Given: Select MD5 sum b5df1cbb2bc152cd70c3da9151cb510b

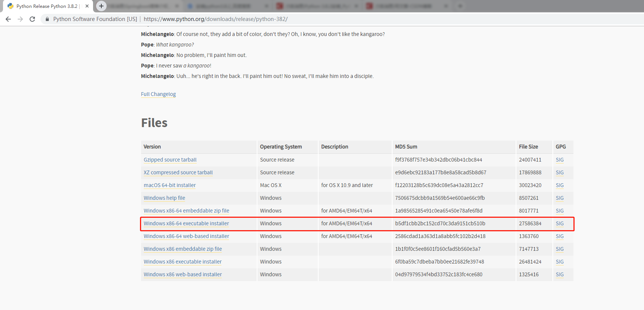Looking at the screenshot, I should [440, 223].
